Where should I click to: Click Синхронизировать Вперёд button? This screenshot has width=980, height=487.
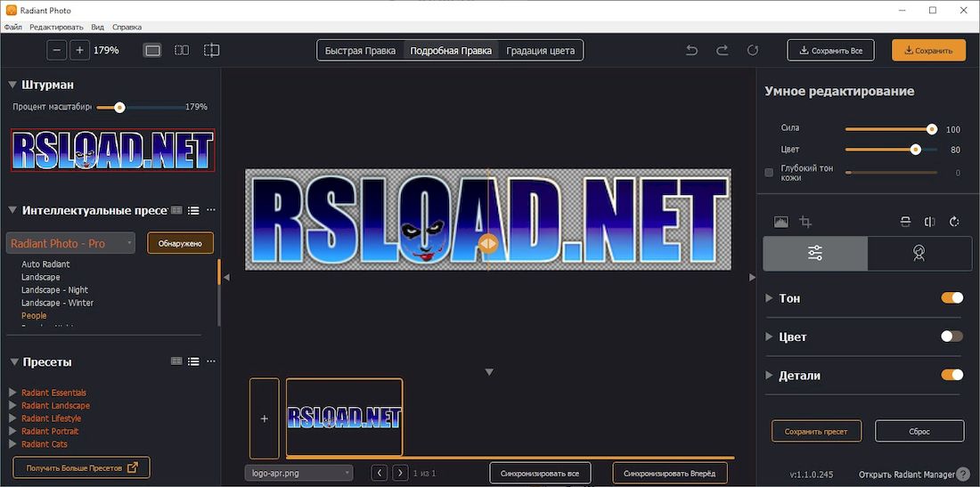click(670, 474)
